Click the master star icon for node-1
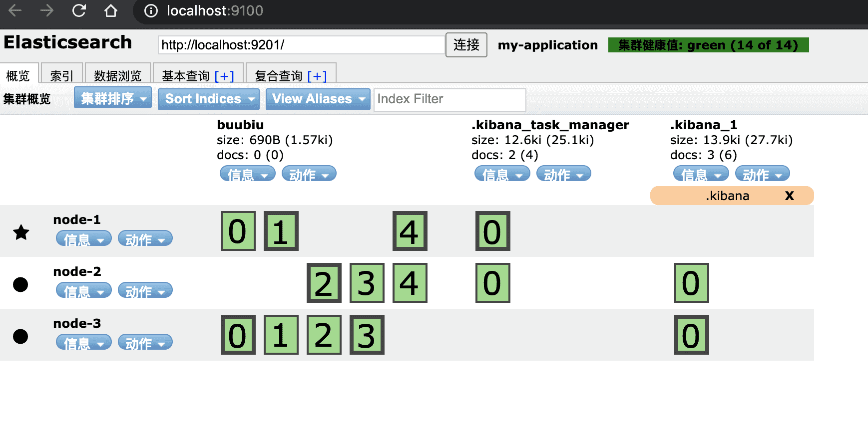This screenshot has height=444, width=868. point(21,232)
